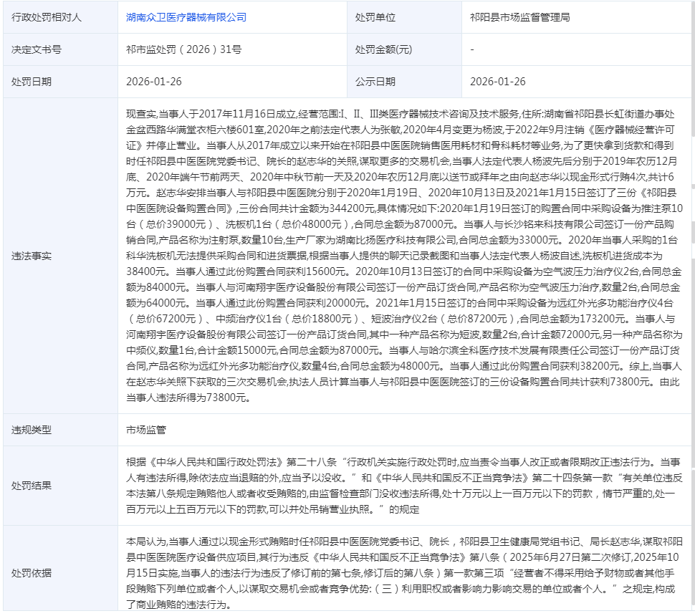Click the 违法事实 row label
695x616 pixels.
[32, 256]
